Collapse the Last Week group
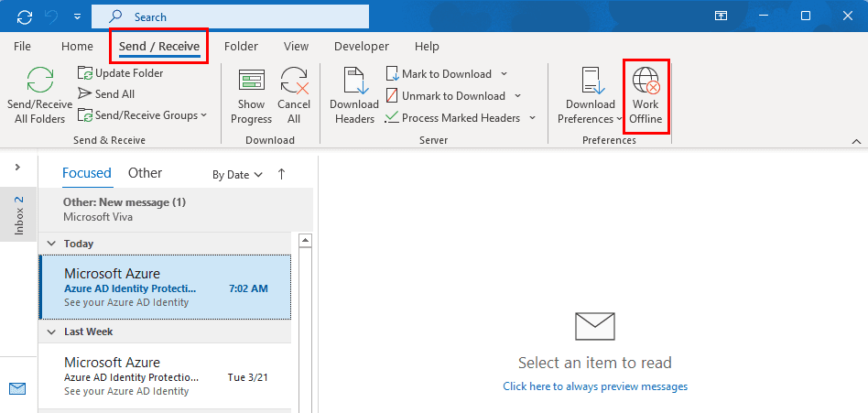 pos(52,331)
